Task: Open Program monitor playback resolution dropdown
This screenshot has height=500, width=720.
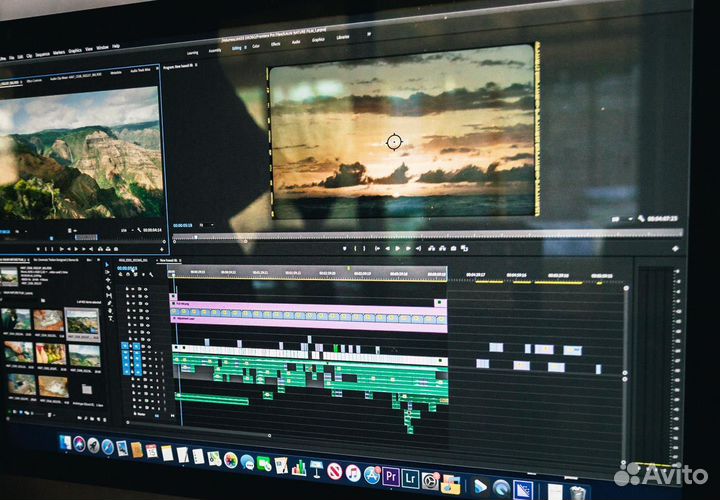Action: 617,218
